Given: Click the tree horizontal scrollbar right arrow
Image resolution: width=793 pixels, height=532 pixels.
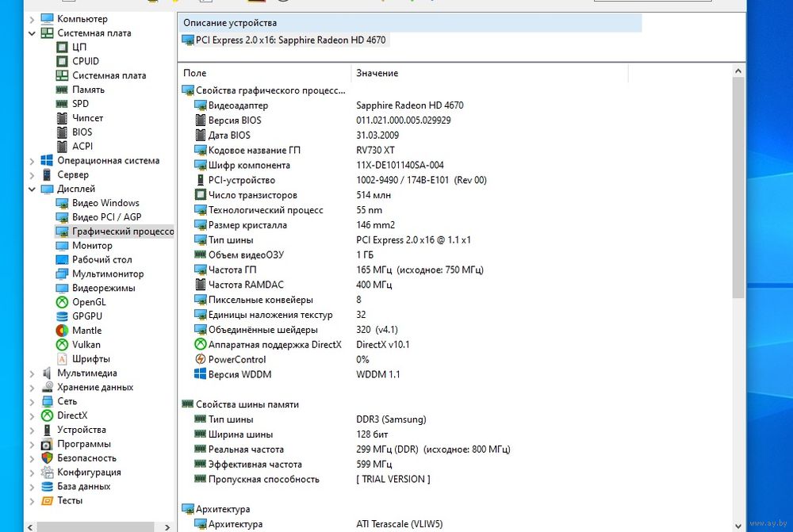Looking at the screenshot, I should (167, 527).
